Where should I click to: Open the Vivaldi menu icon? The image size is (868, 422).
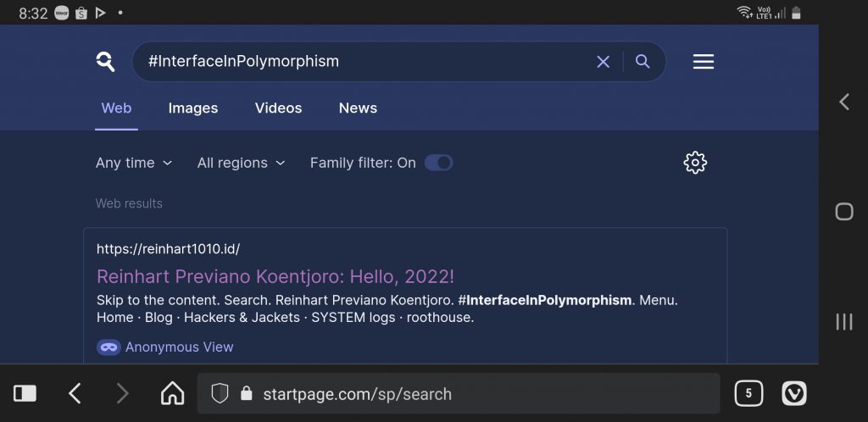click(x=793, y=393)
